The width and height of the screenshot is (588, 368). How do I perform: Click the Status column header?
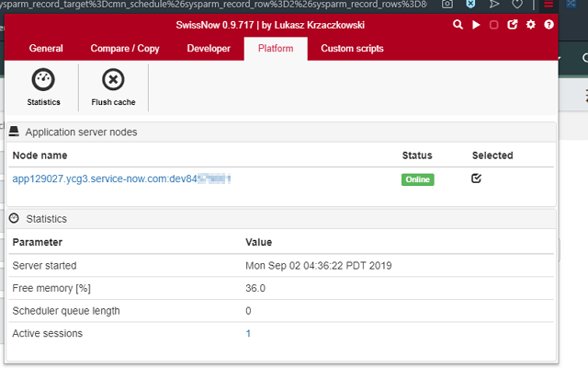417,155
